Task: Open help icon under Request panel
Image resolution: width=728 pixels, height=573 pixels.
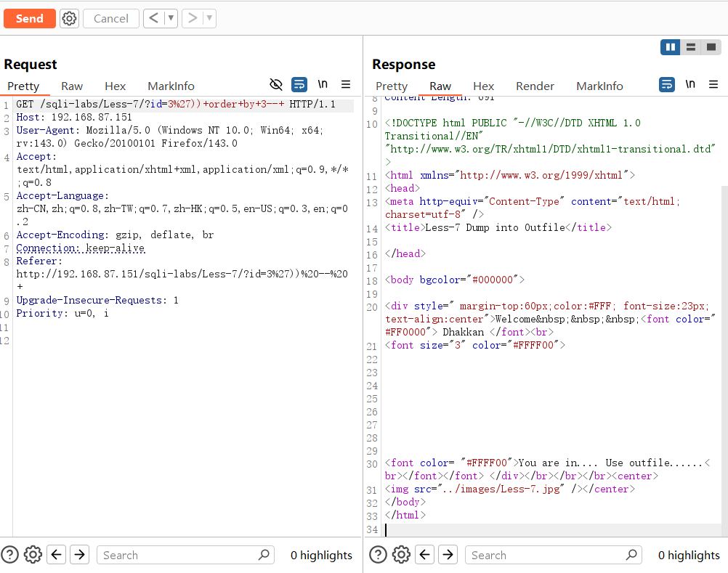Action: pyautogui.click(x=10, y=555)
